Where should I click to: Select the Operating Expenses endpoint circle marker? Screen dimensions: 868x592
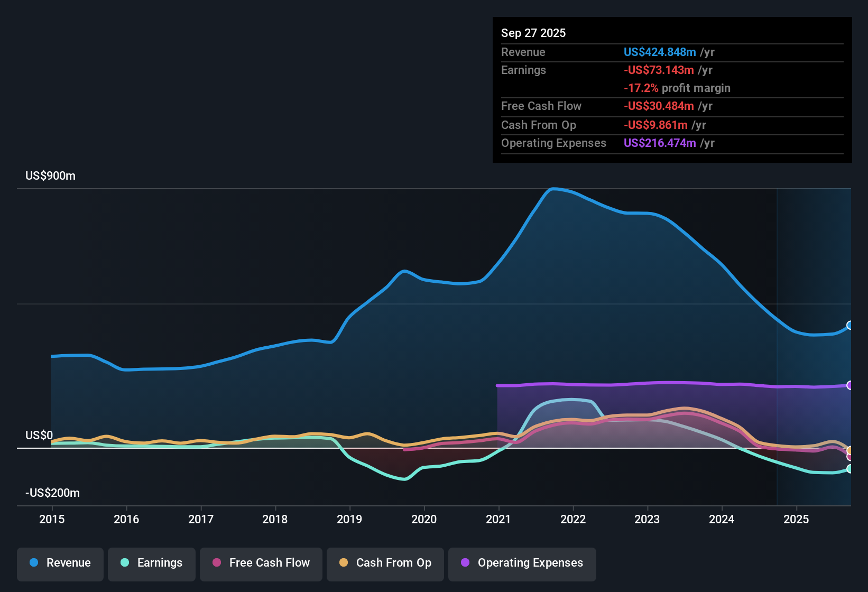[850, 386]
